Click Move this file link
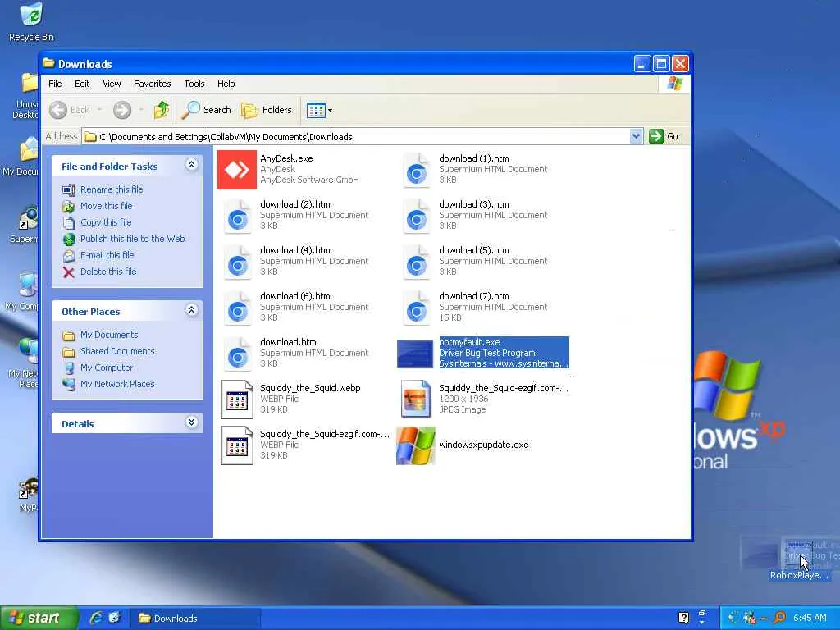Viewport: 840px width, 630px height. click(x=106, y=206)
